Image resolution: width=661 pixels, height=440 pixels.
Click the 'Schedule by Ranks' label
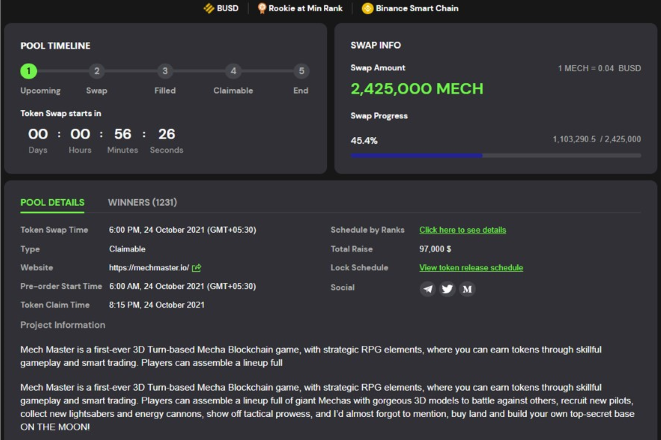click(x=368, y=230)
